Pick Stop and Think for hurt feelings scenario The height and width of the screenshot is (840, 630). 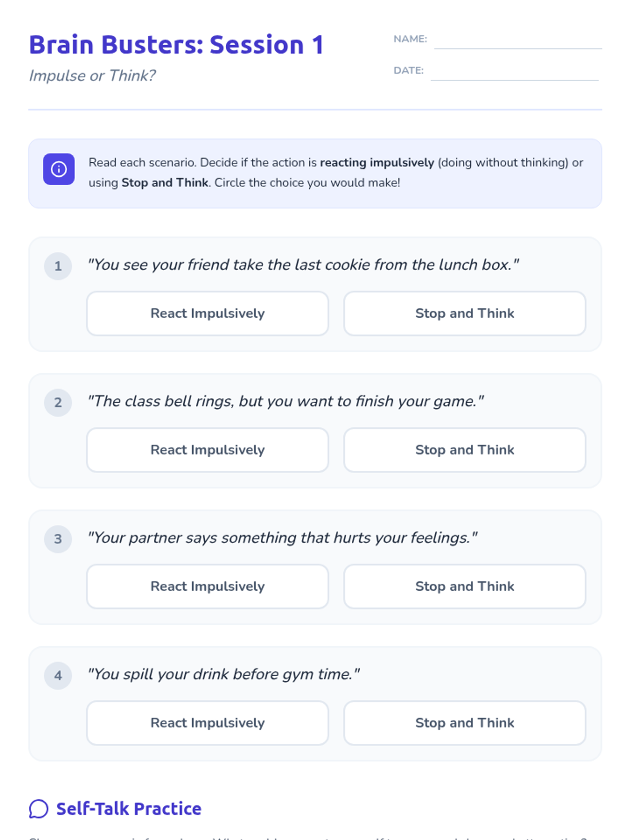click(465, 586)
